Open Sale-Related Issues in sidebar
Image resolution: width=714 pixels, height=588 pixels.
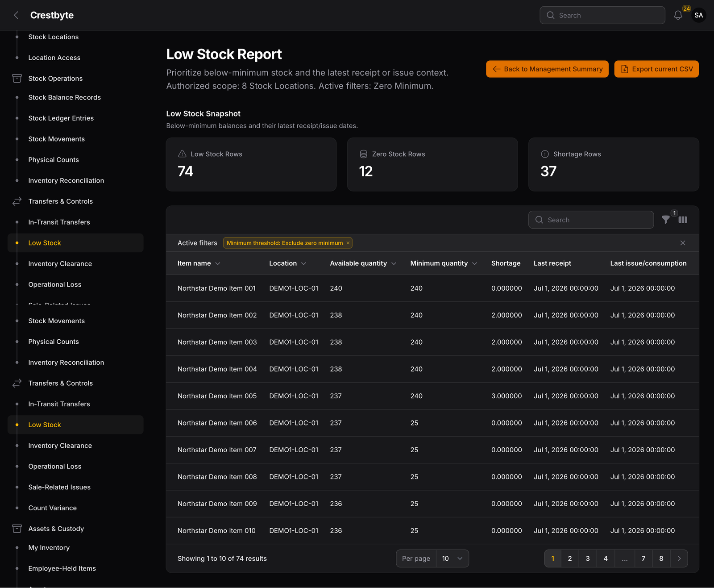59,487
